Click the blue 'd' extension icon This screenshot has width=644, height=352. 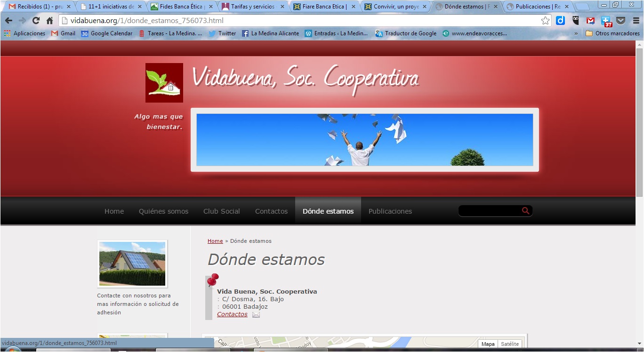[560, 21]
